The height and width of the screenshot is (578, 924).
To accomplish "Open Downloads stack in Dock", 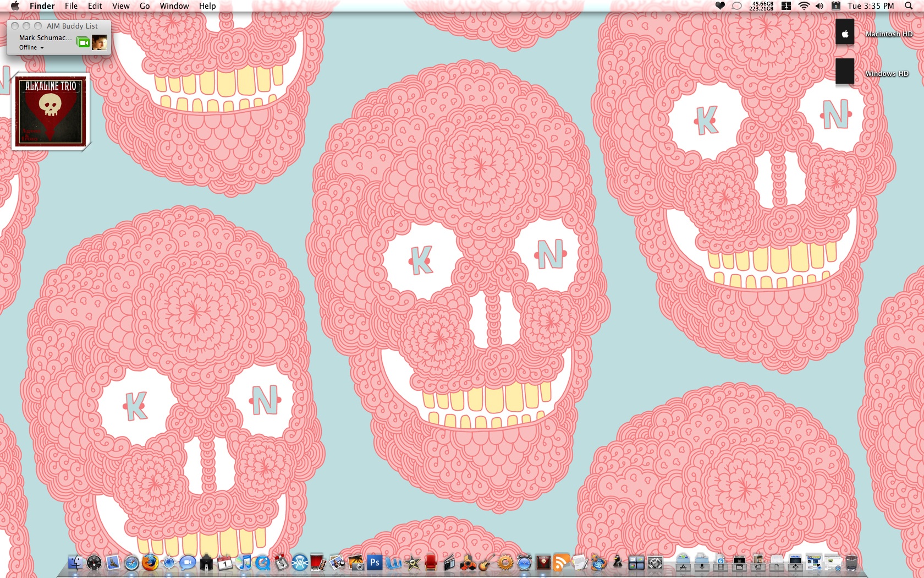I will coord(702,563).
